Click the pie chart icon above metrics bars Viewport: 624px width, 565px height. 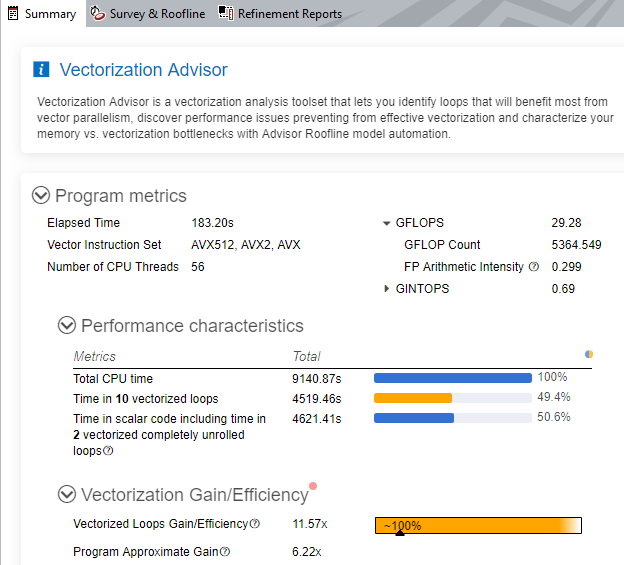point(589,354)
